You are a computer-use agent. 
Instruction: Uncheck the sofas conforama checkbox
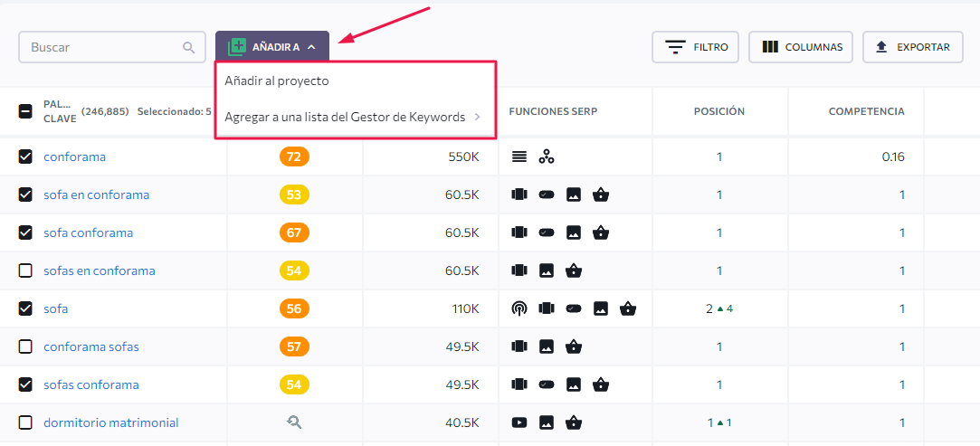25,384
